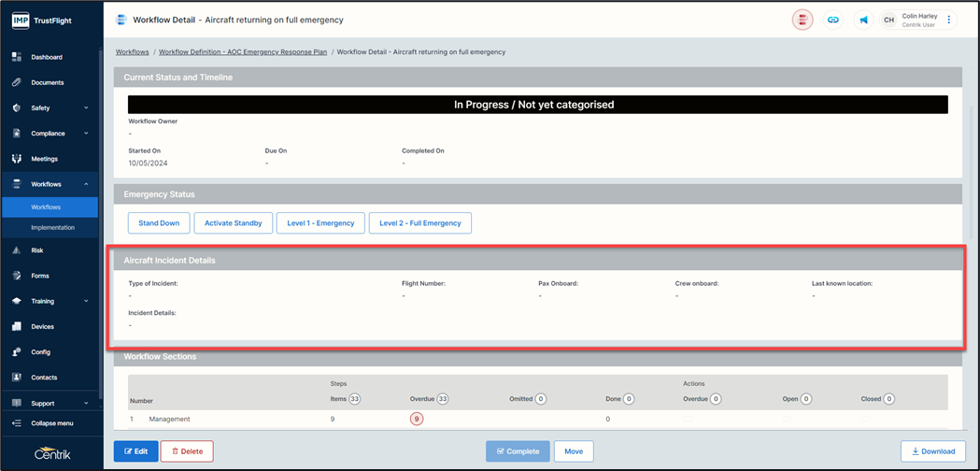
Task: Expand the Support menu chevron
Action: click(86, 403)
